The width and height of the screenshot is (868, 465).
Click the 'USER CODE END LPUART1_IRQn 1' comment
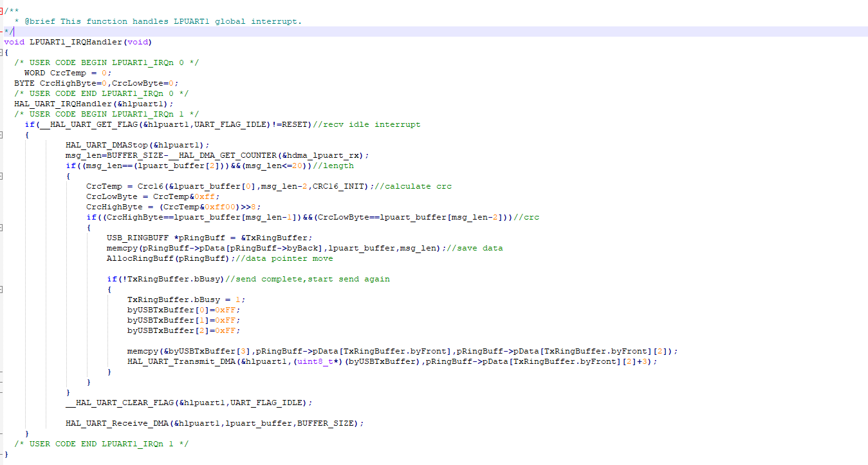pos(101,444)
